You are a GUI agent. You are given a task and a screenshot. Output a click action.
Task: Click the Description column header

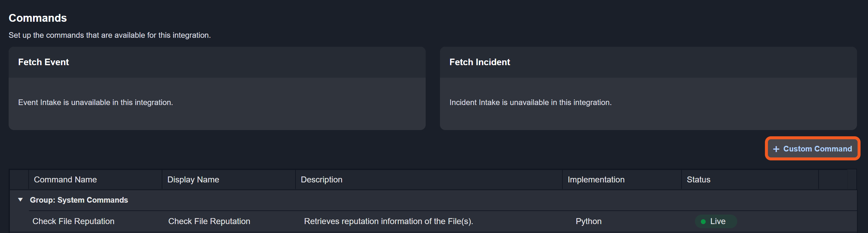coord(321,179)
